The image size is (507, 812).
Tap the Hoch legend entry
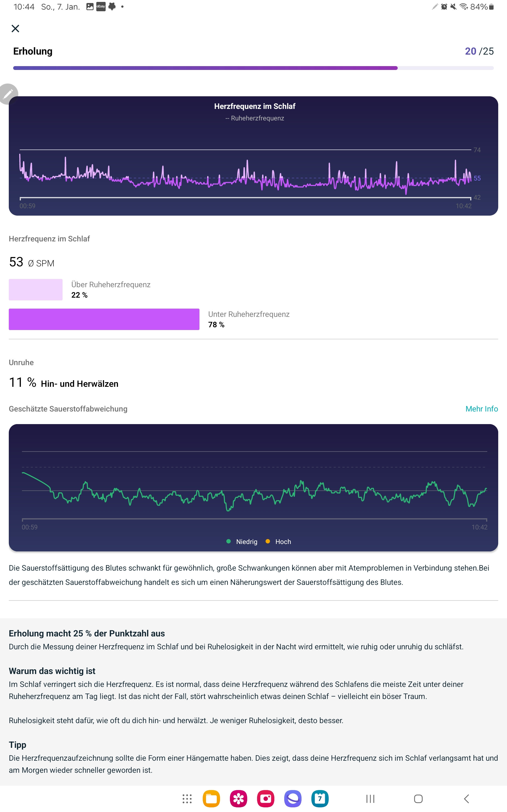[278, 542]
